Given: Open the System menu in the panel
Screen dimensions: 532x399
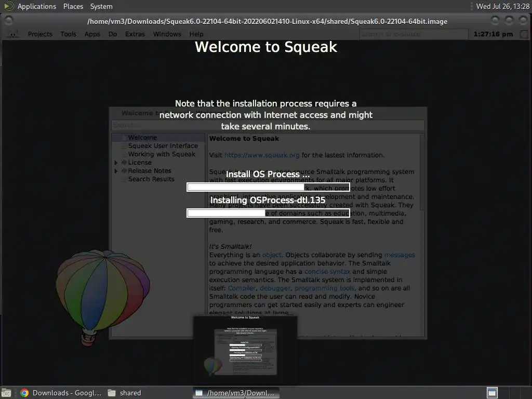Looking at the screenshot, I should [x=101, y=6].
